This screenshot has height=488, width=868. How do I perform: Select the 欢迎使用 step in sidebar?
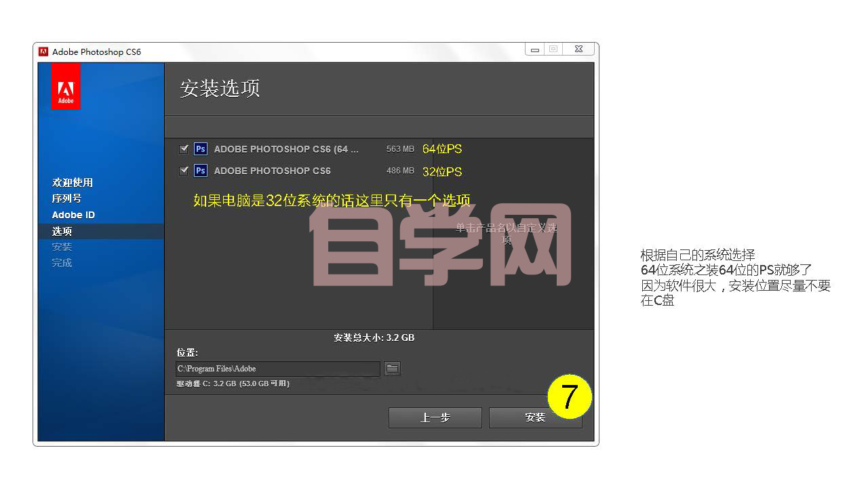[x=73, y=182]
